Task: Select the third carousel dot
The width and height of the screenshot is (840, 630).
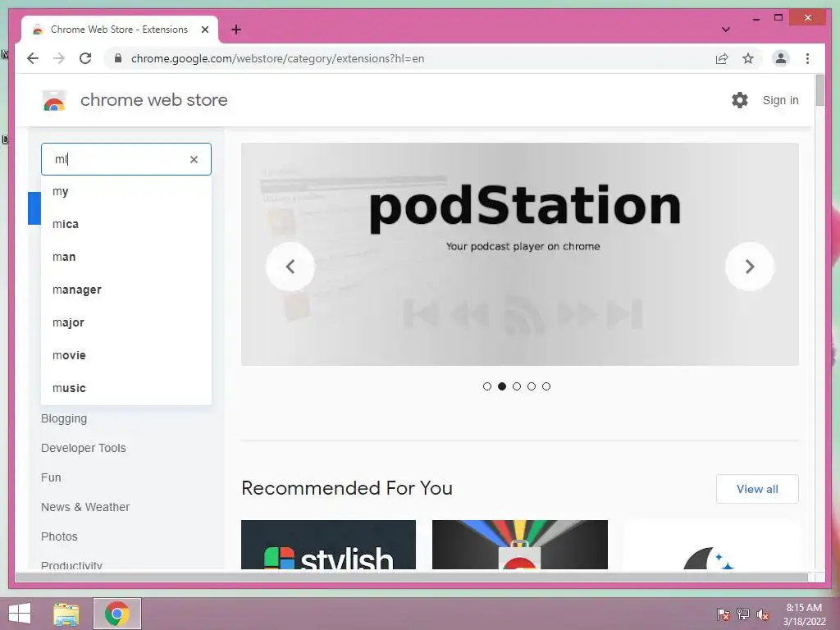Action: [517, 386]
